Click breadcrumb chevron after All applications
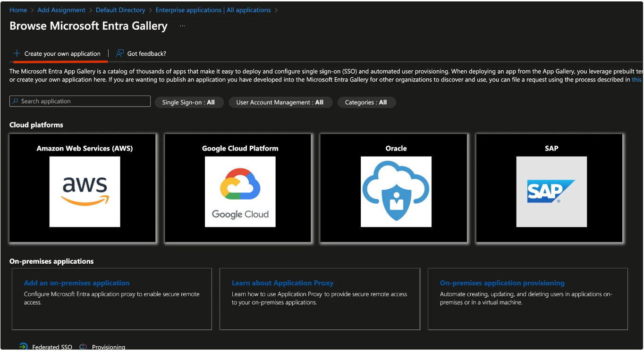The image size is (644, 351). coord(276,10)
